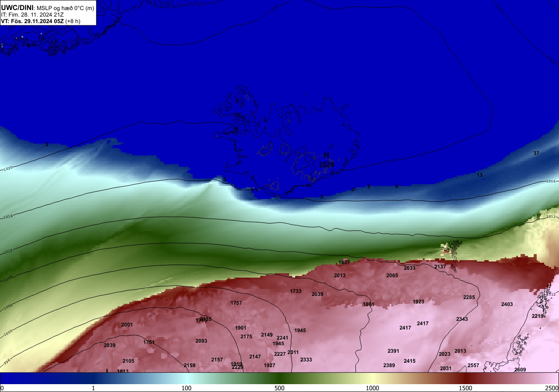559x392 pixels.
Task: Click the freezing level value 2219
Action: coord(538,316)
